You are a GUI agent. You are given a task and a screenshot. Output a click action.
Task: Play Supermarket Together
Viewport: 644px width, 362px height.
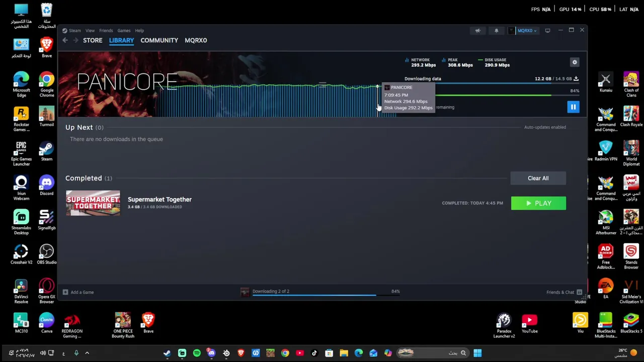pos(538,203)
